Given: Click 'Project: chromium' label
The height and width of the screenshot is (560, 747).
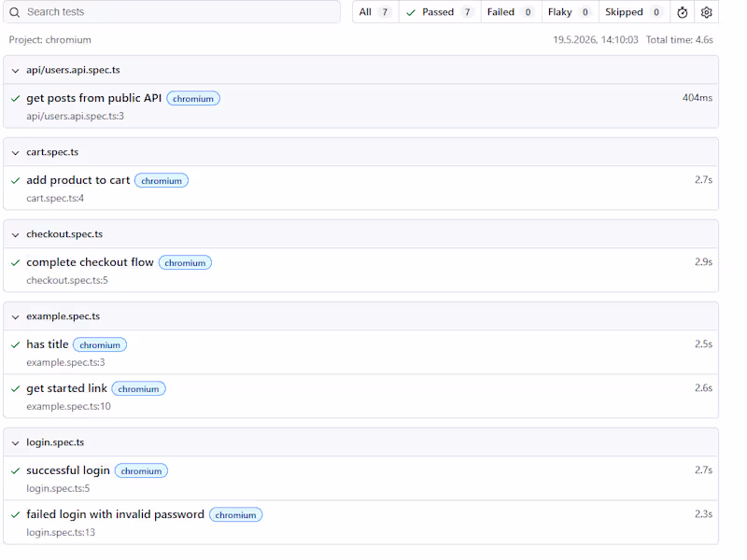Looking at the screenshot, I should [x=50, y=40].
